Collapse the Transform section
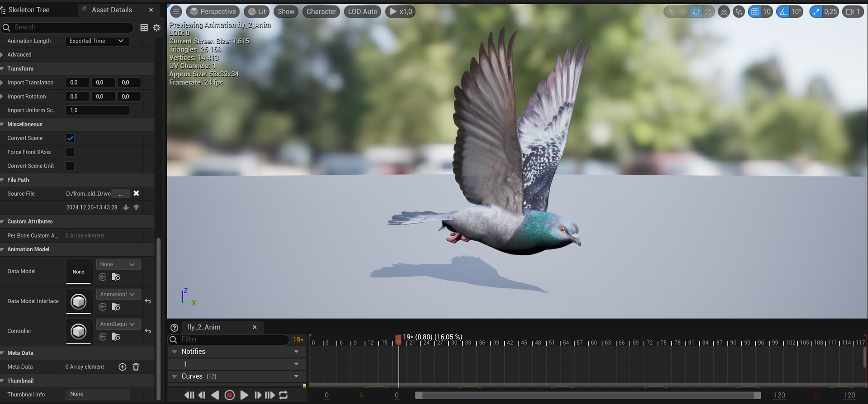Image resolution: width=868 pixels, height=404 pixels. point(3,69)
